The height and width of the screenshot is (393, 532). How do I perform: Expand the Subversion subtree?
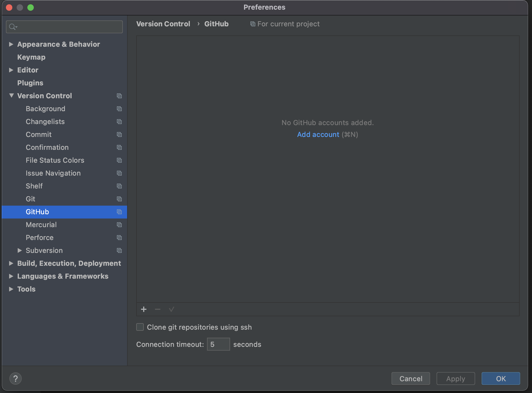[20, 250]
